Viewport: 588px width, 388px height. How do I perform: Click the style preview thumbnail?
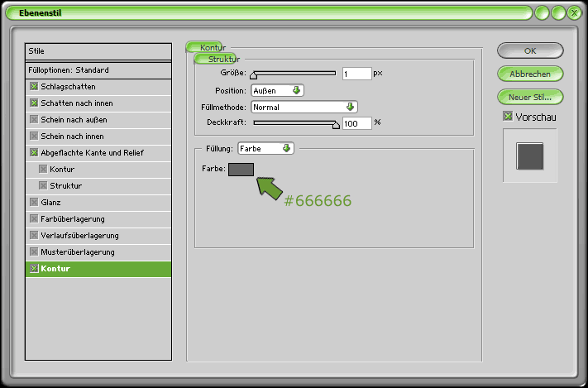(x=530, y=156)
